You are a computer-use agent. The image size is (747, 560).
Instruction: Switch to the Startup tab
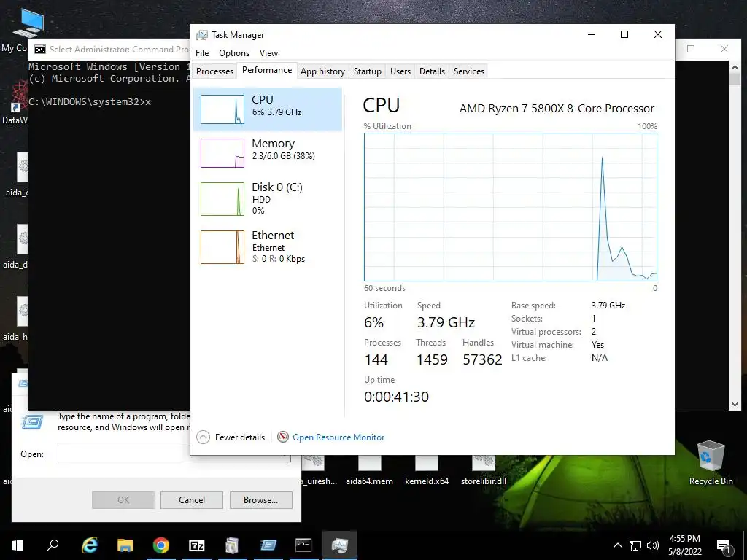click(x=368, y=71)
